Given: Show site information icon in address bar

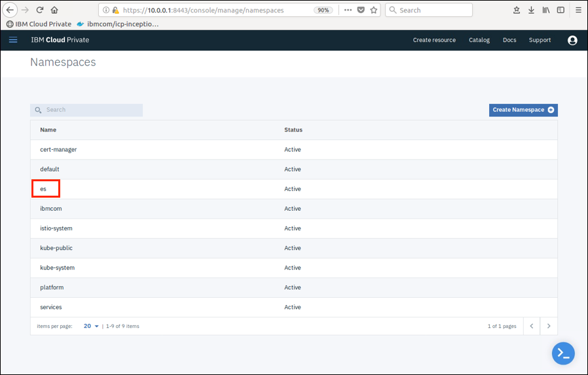Looking at the screenshot, I should pos(106,10).
